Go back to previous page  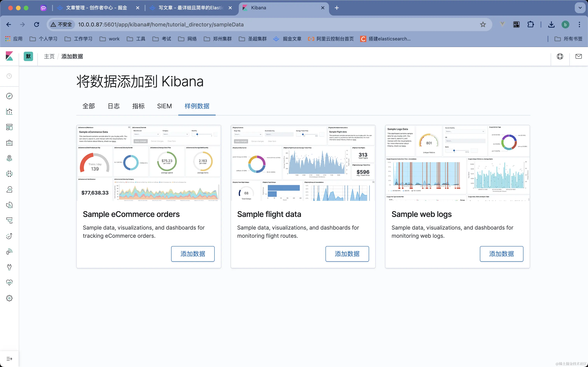pyautogui.click(x=9, y=24)
